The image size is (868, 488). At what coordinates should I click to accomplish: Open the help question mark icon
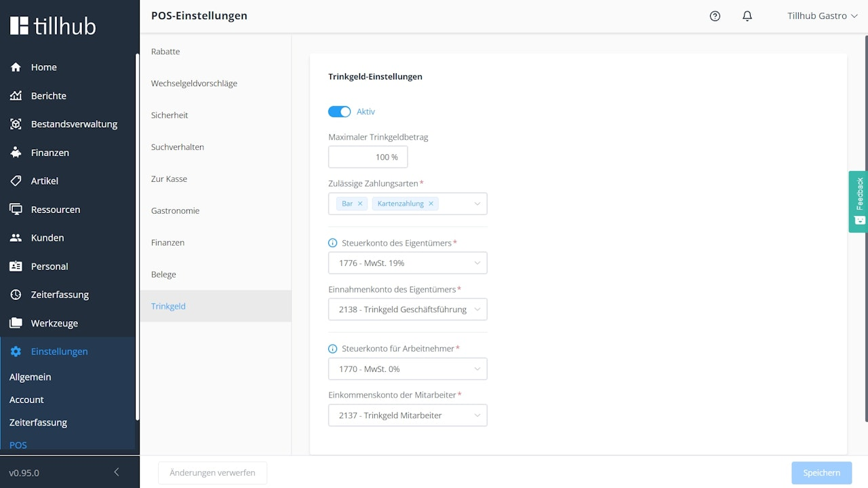coord(715,16)
